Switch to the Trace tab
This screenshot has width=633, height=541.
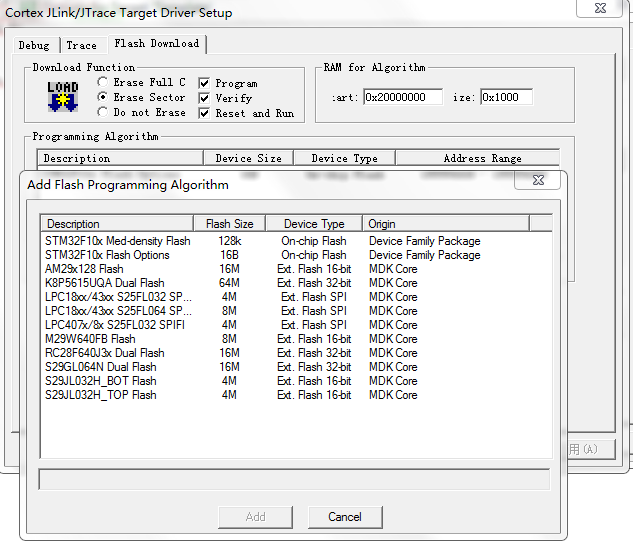point(82,45)
